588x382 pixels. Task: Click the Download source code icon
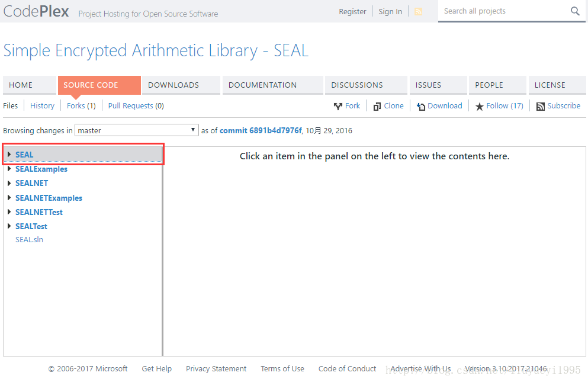[422, 105]
